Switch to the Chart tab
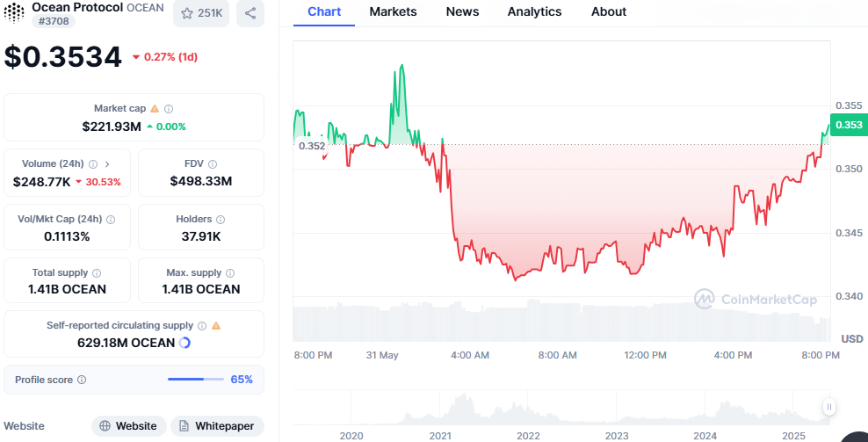The height and width of the screenshot is (442, 868). pyautogui.click(x=324, y=11)
